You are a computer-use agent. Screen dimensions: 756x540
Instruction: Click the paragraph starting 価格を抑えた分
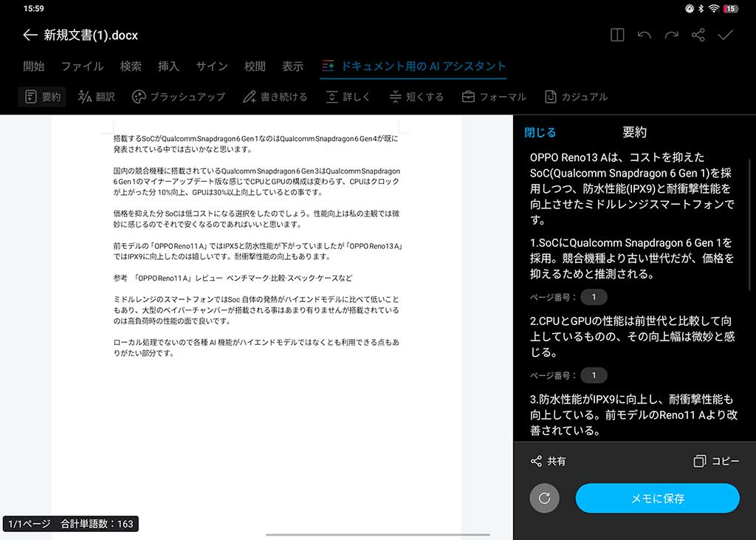click(x=256, y=219)
